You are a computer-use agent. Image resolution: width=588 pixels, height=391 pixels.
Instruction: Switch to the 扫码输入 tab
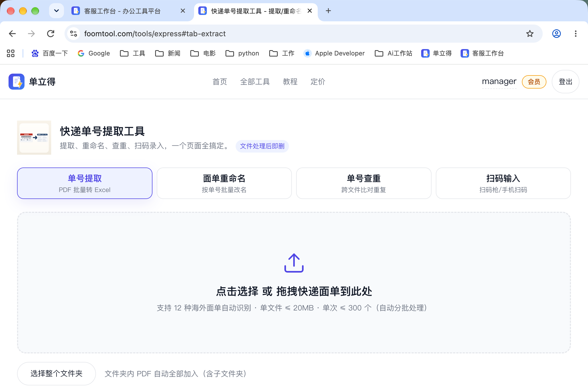click(x=503, y=183)
